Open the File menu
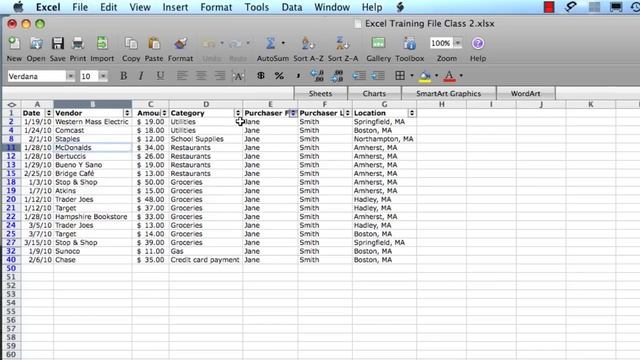 click(x=80, y=7)
